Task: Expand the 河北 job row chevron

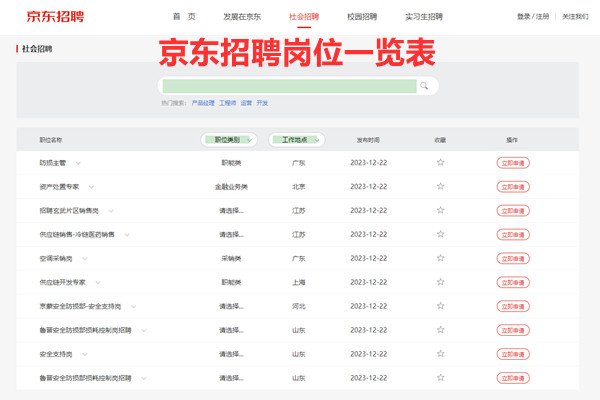Action: [x=133, y=307]
